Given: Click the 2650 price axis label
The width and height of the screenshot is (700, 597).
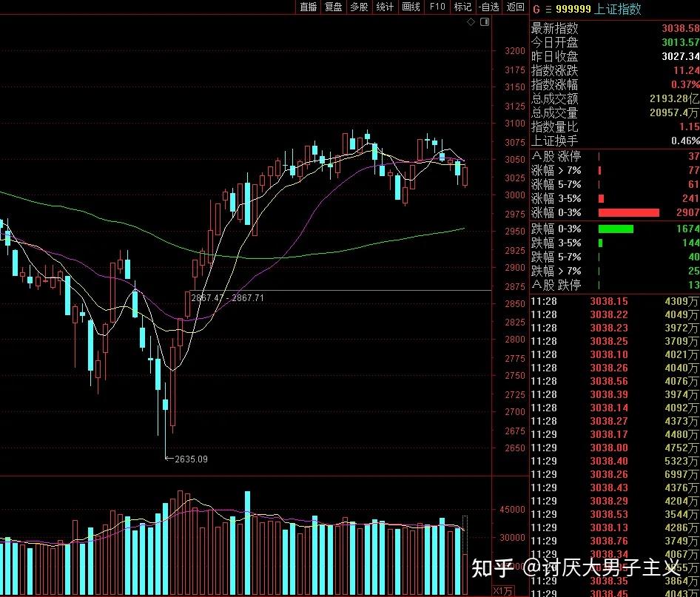Looking at the screenshot, I should pyautogui.click(x=515, y=448).
